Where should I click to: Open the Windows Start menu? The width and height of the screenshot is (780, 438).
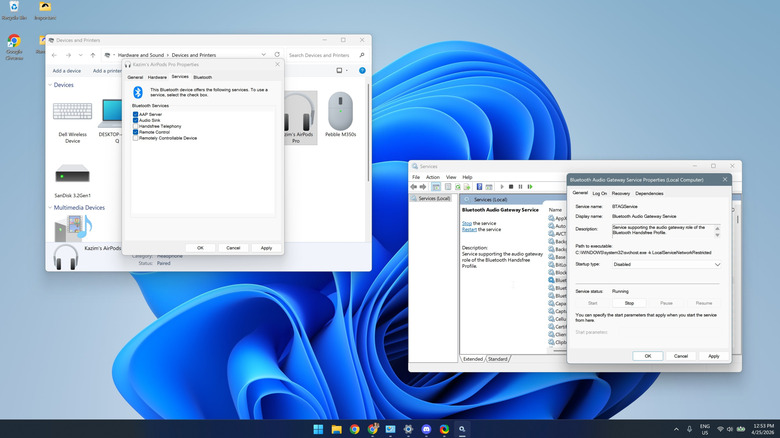(x=318, y=429)
